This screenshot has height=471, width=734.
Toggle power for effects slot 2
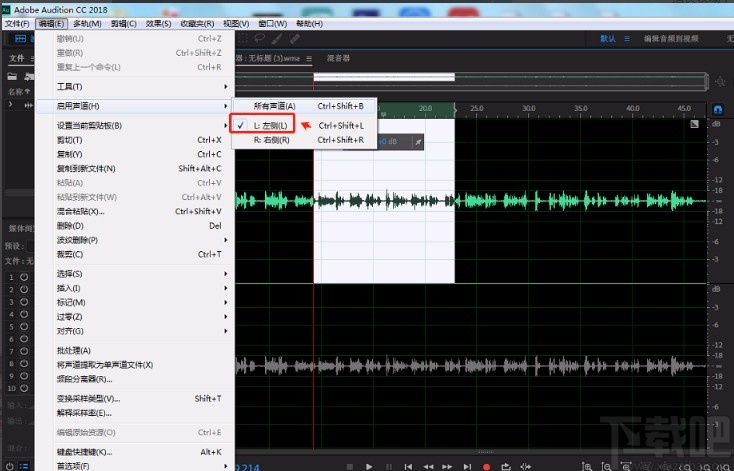tap(24, 289)
